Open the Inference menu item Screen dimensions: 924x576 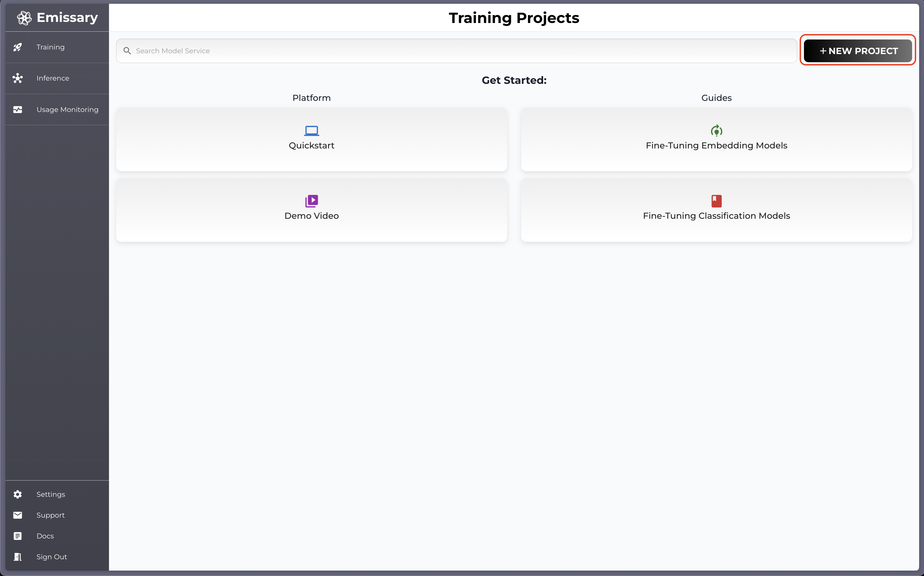(53, 78)
